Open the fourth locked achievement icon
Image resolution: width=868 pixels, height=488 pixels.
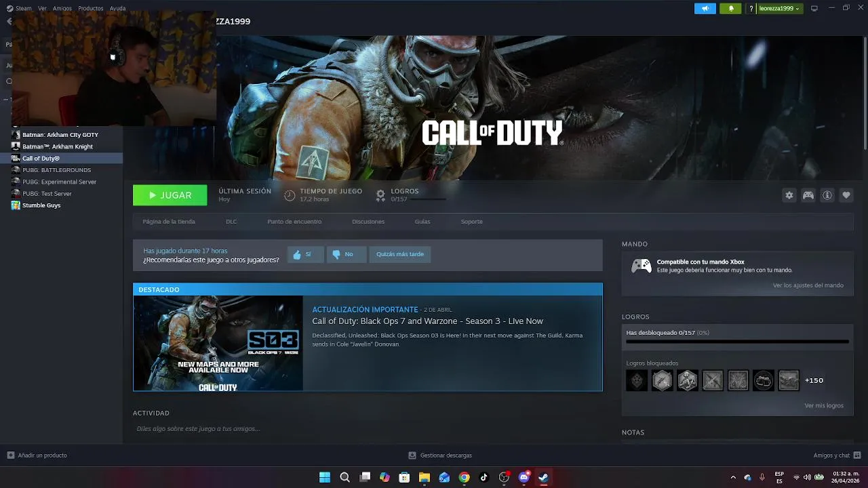point(713,381)
